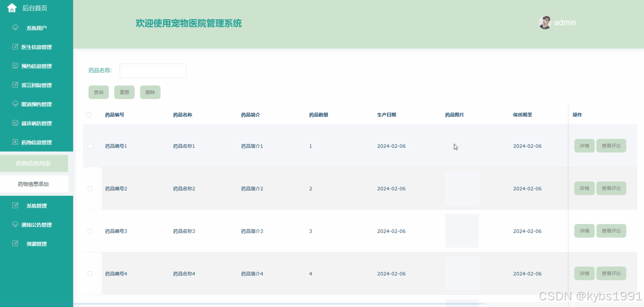Click the edit icon beside 留言回复管理
This screenshot has height=307, width=644.
pyautogui.click(x=15, y=85)
